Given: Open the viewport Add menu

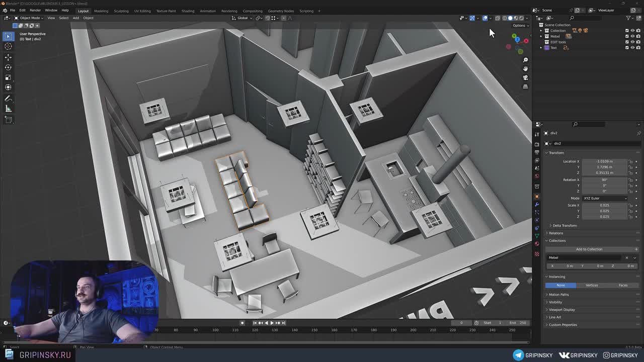Looking at the screenshot, I should [x=75, y=18].
